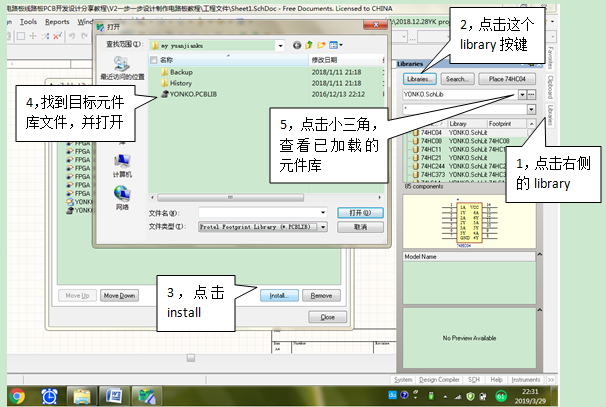Click the 74HC04 symbol preview
Image resolution: width=606 pixels, height=407 pixels.
coord(469,224)
